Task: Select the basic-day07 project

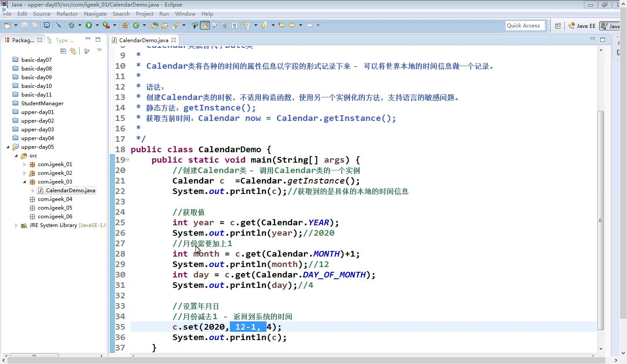Action: pyautogui.click(x=37, y=60)
